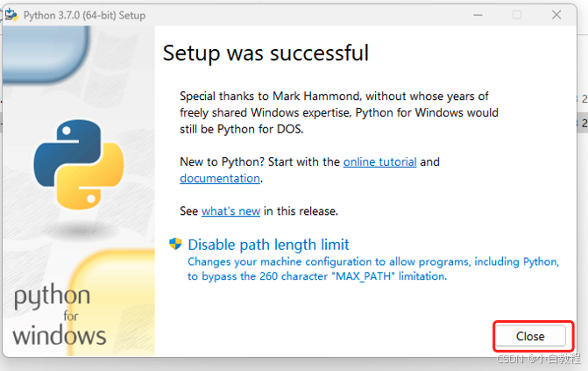This screenshot has height=371, width=588.
Task: Open the online tutorial link
Action: (x=379, y=162)
